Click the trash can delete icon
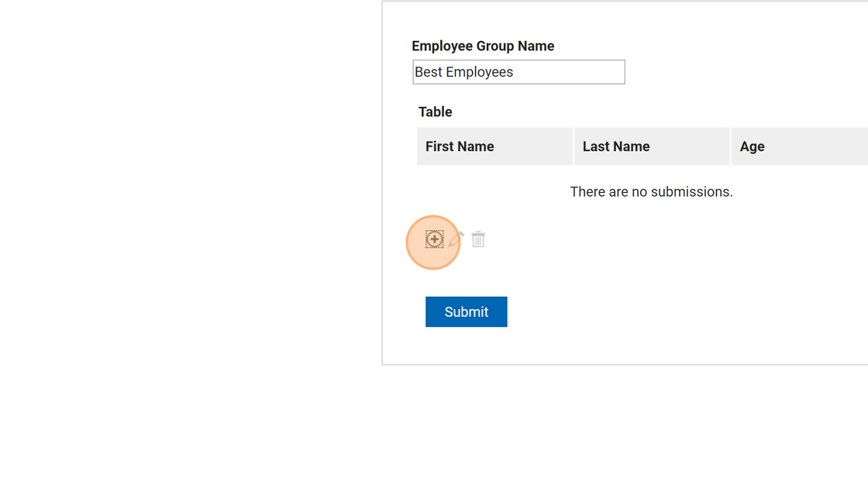This screenshot has height=485, width=868. [478, 239]
